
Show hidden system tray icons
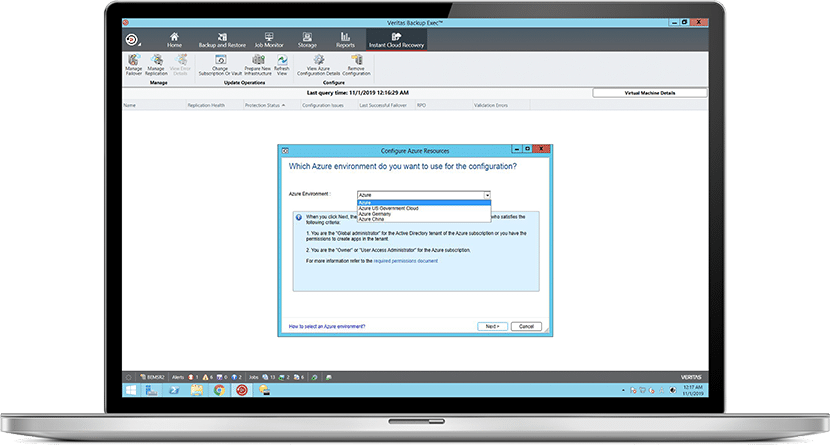623,390
